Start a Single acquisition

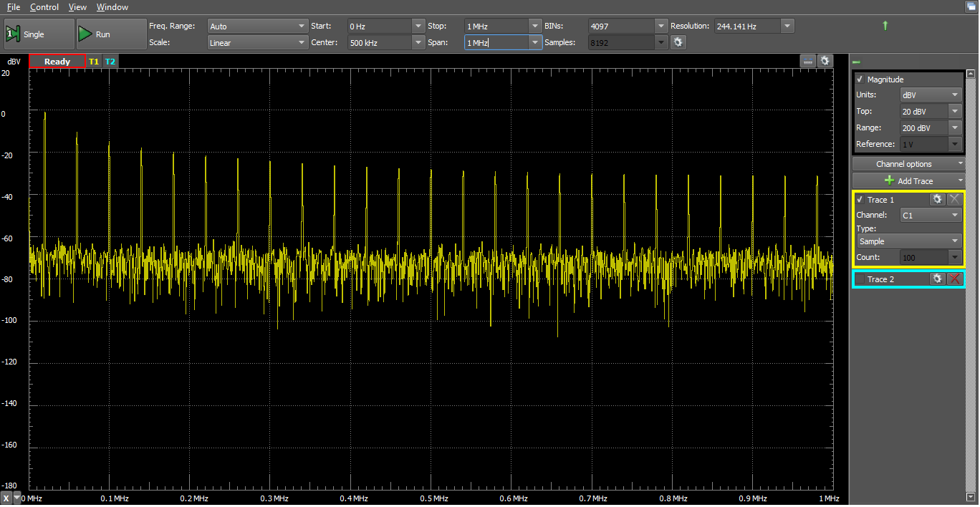click(39, 34)
